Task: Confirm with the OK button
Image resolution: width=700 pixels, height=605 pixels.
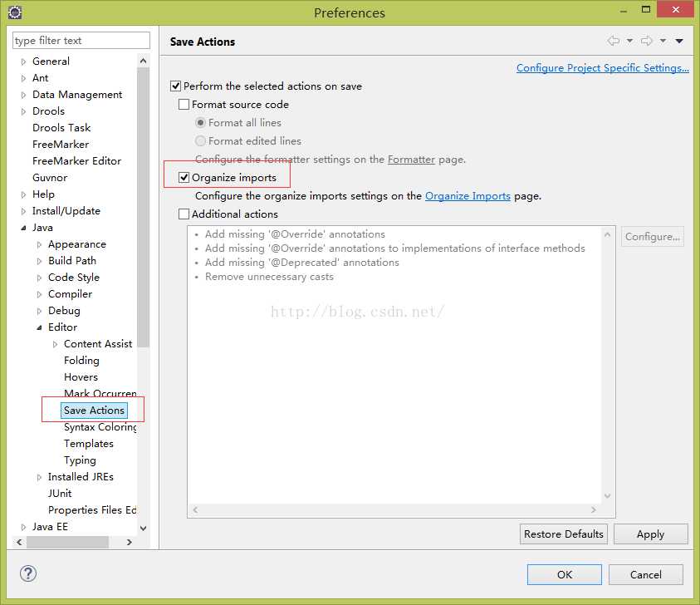Action: [x=565, y=574]
